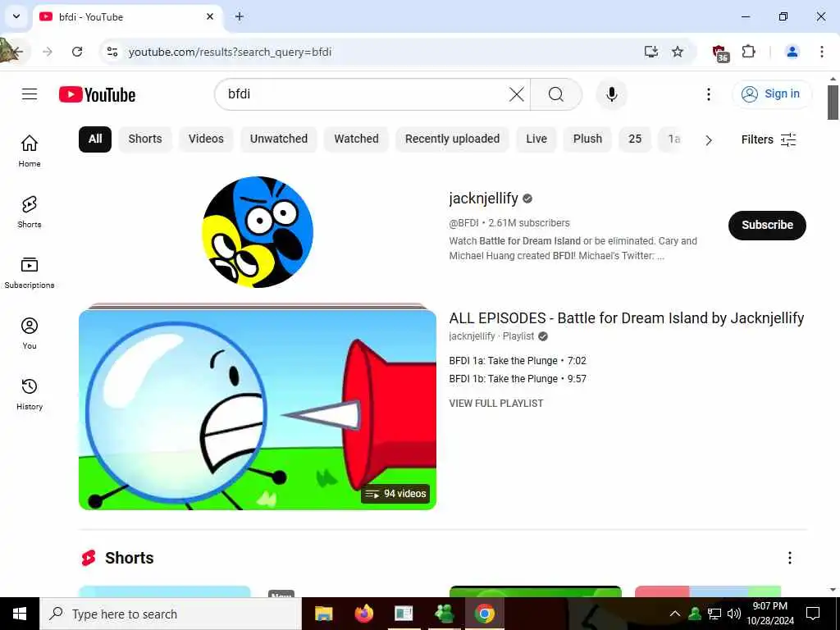This screenshot has width=840, height=630.
Task: Click the page vertical scrollbar thumb
Action: click(833, 103)
